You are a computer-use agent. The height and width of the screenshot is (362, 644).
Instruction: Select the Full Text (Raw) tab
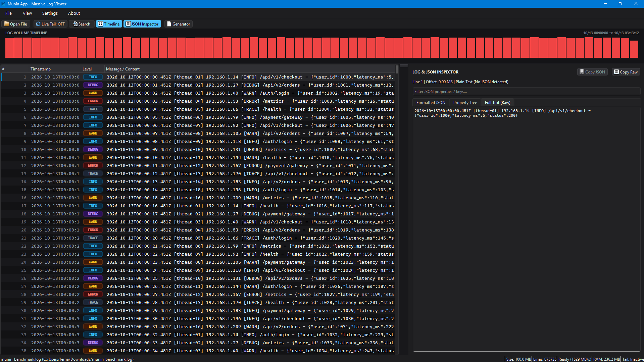pos(497,103)
